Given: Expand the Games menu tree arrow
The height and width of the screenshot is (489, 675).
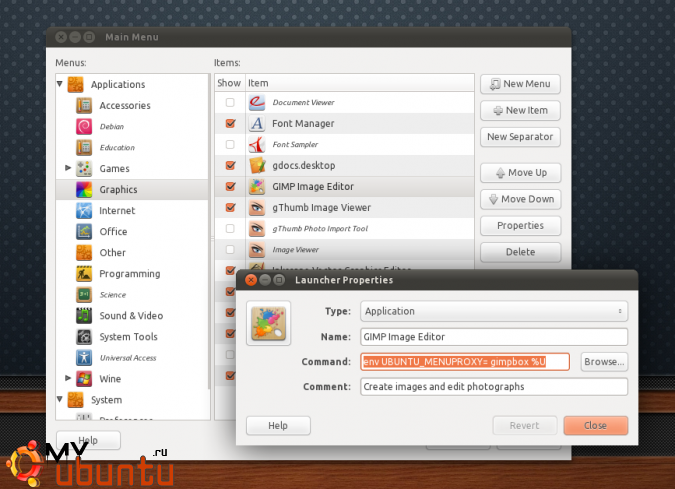Looking at the screenshot, I should (x=68, y=168).
